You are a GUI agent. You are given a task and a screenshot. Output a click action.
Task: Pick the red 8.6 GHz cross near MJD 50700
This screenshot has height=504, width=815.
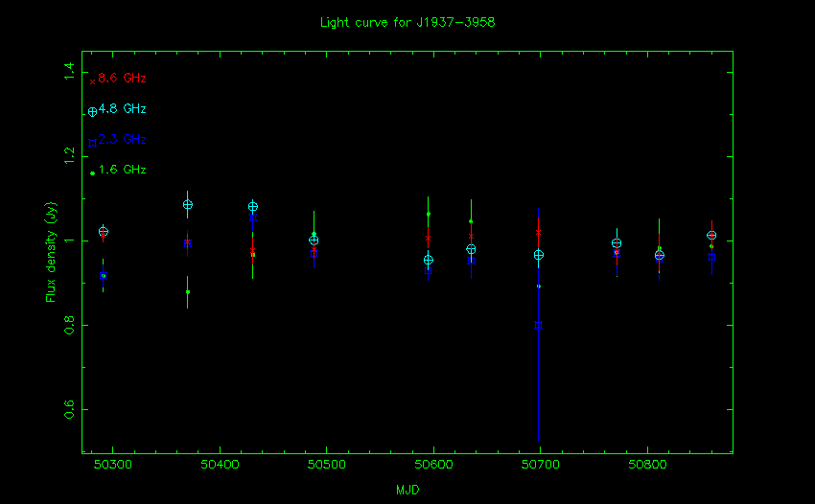click(539, 232)
